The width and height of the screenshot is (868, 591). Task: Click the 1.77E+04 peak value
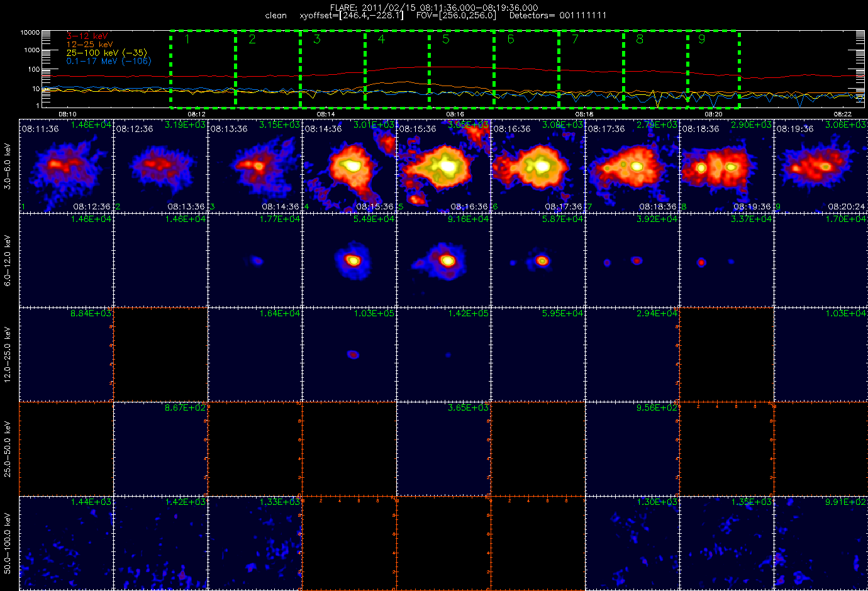click(280, 219)
